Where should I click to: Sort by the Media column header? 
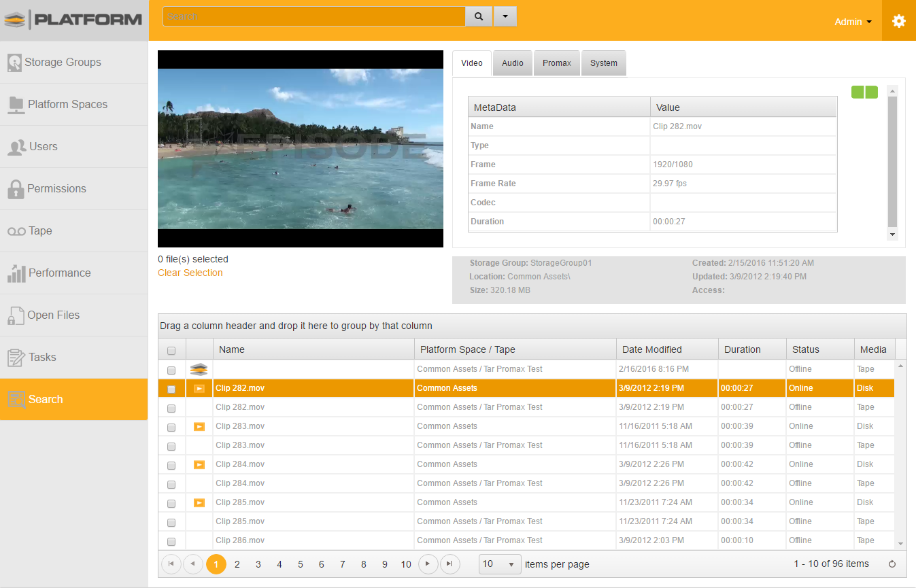tap(875, 349)
